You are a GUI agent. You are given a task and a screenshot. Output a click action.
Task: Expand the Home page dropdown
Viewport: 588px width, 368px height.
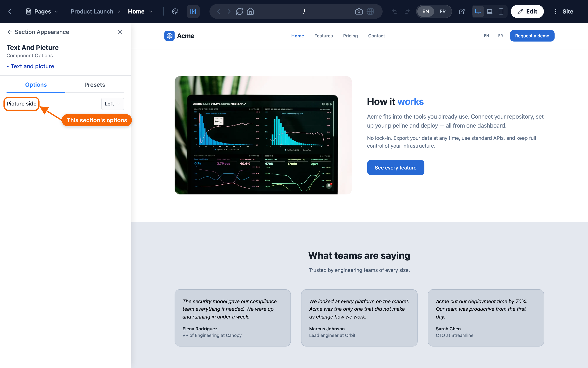[x=140, y=11]
